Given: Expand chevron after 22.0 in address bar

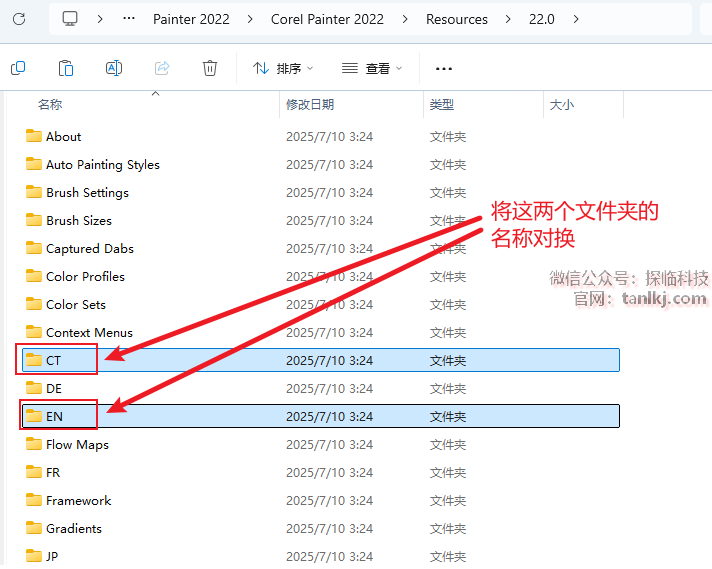Looking at the screenshot, I should point(576,19).
